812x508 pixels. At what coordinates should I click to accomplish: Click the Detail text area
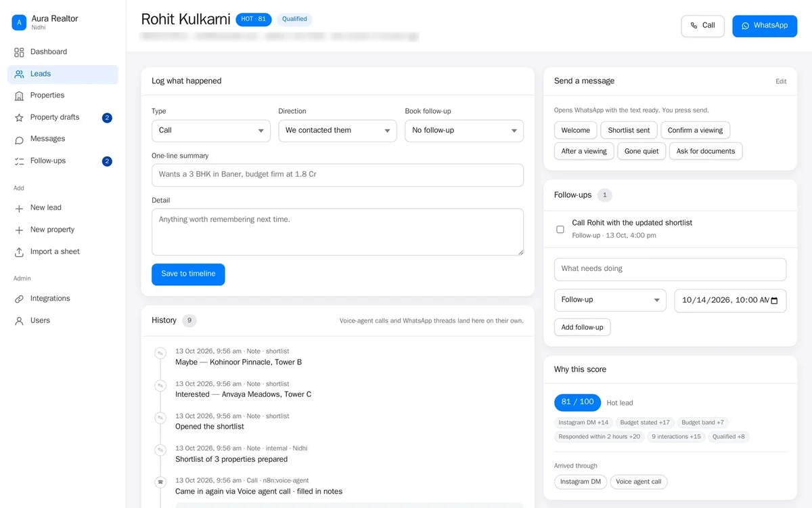click(338, 232)
